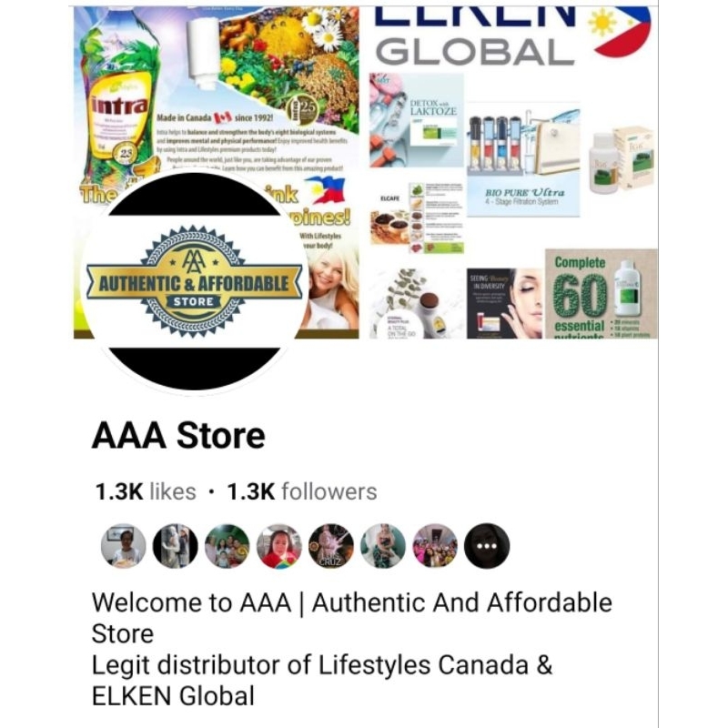
Task: Open the follower avatar labeled CRUZ
Action: 331,546
